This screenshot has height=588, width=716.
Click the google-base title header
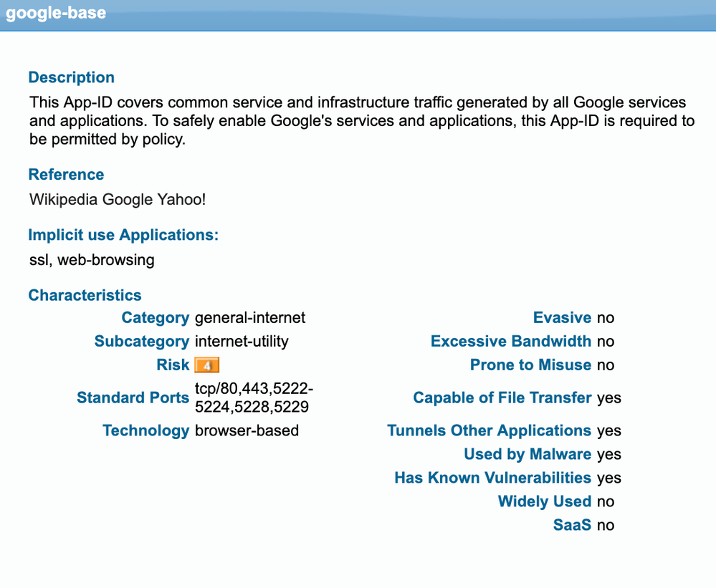pyautogui.click(x=56, y=14)
